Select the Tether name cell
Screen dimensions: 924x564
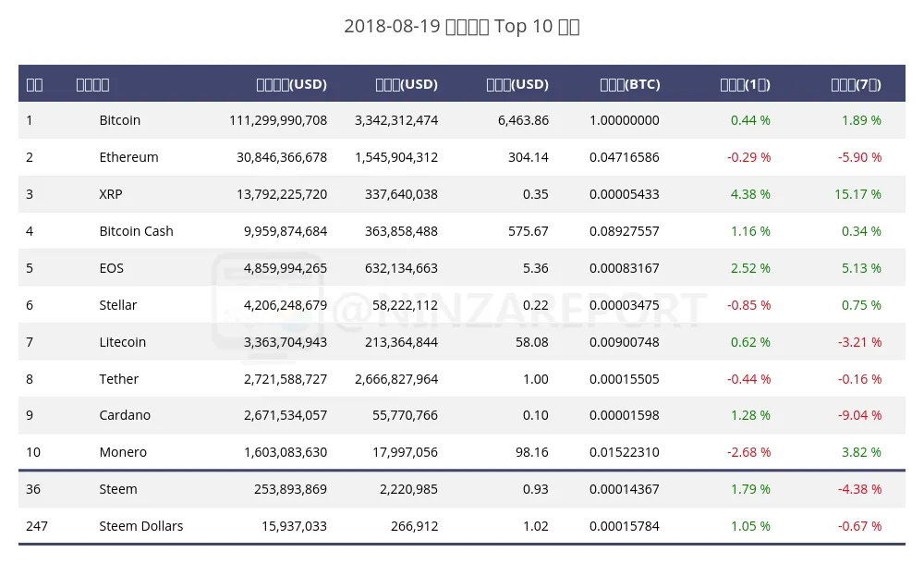pos(118,379)
